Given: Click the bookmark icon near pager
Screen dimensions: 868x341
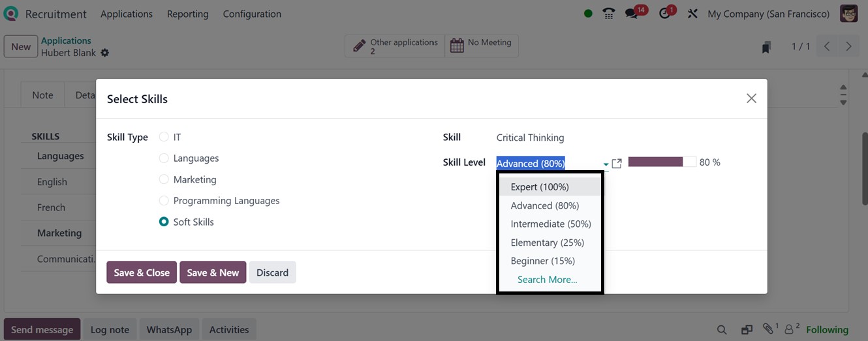Looking at the screenshot, I should coord(766,47).
